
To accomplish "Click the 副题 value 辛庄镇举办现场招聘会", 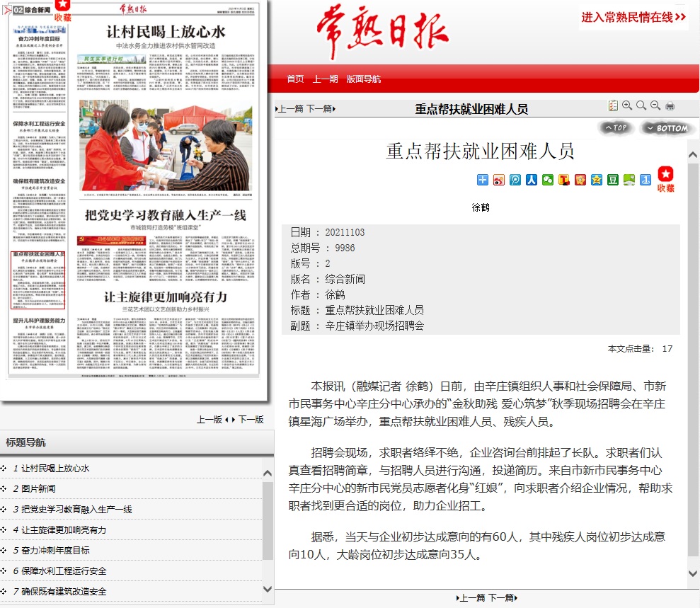I will 374,326.
